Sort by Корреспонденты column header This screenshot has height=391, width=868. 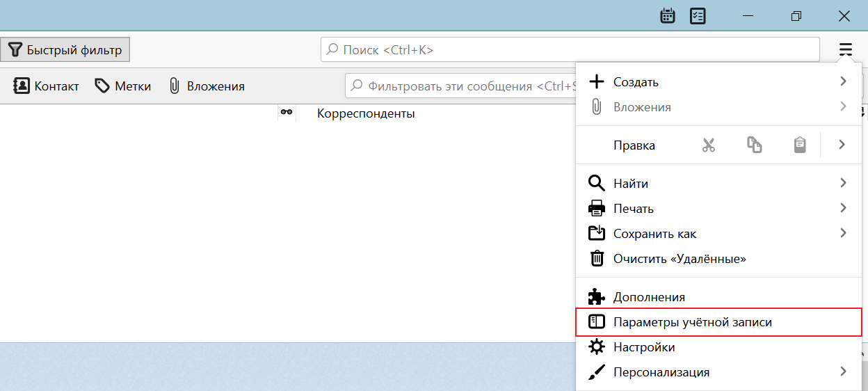click(x=366, y=113)
